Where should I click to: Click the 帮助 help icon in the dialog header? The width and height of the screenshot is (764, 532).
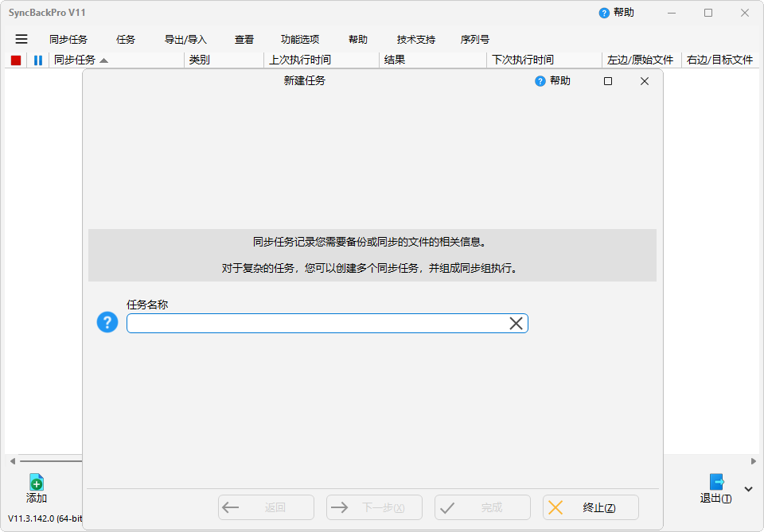[x=540, y=80]
